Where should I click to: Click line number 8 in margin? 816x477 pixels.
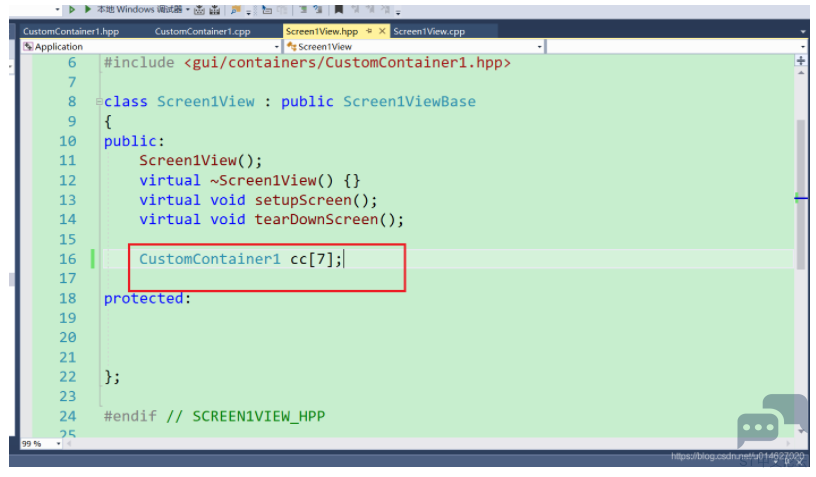pos(72,101)
